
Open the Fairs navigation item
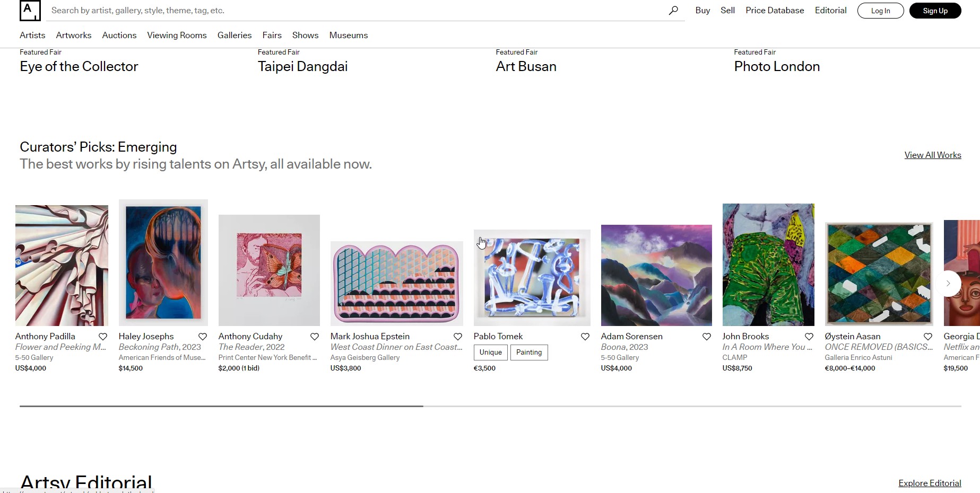tap(272, 35)
